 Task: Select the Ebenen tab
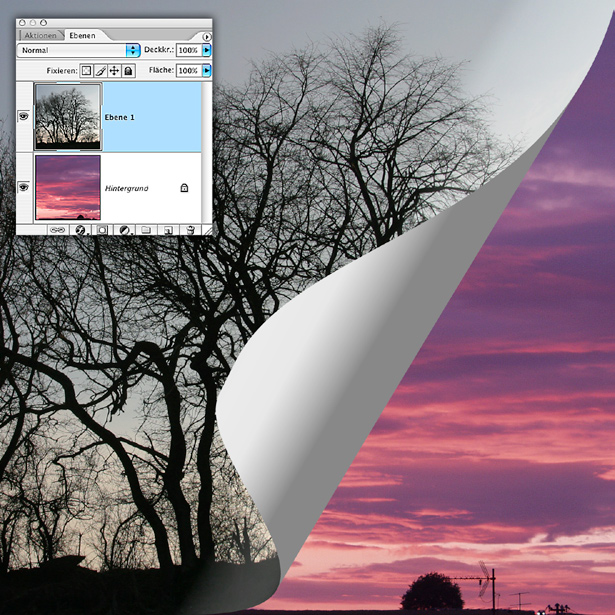[x=82, y=36]
